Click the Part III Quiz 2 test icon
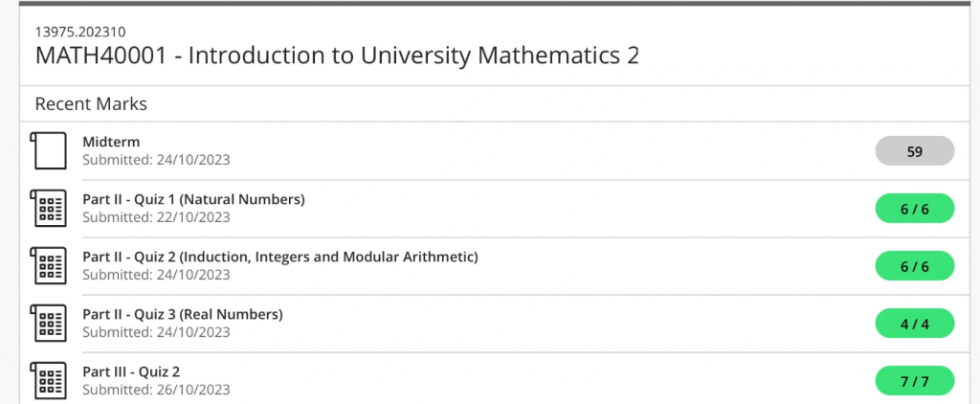 (48, 381)
